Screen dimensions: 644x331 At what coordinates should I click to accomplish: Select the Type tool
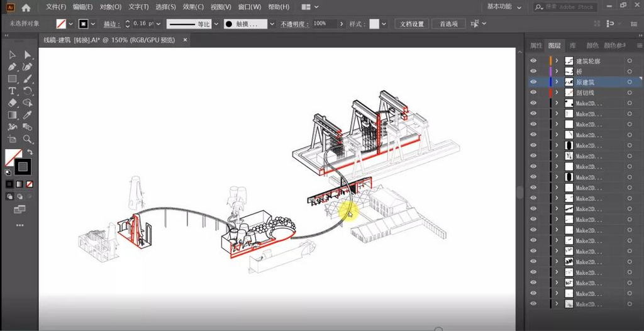[12, 91]
